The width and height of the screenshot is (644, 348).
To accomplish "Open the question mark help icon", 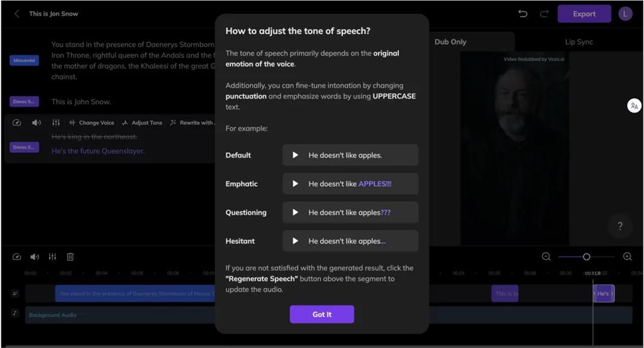I will pyautogui.click(x=620, y=226).
